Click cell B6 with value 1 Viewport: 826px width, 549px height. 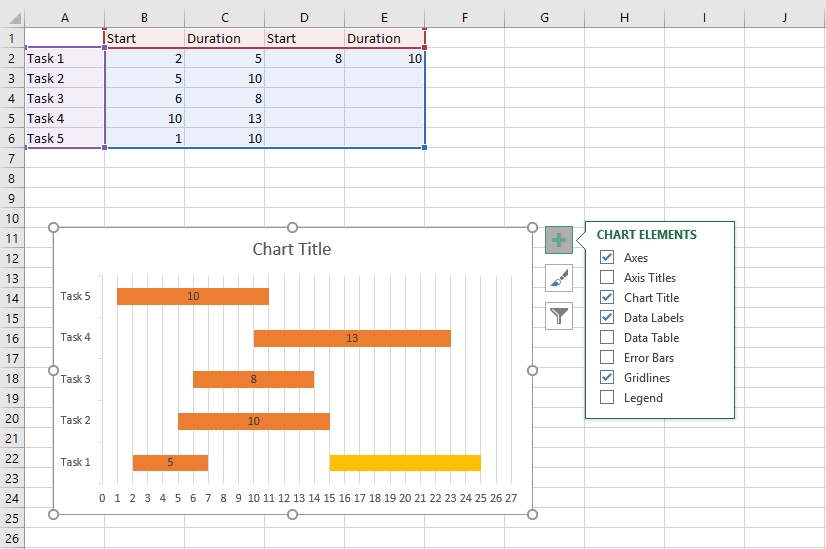click(144, 139)
